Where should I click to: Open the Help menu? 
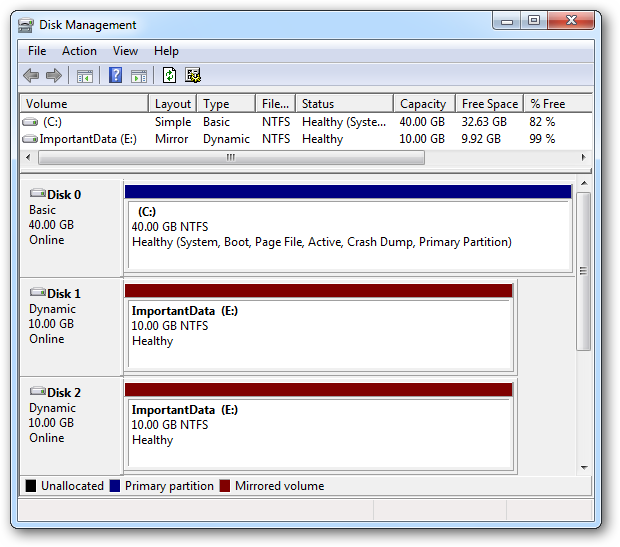pos(166,51)
